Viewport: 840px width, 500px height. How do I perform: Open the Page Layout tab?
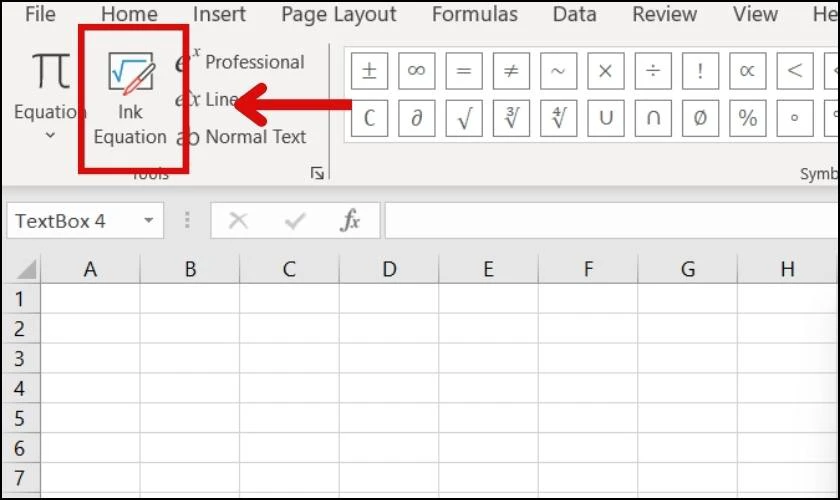tap(339, 15)
